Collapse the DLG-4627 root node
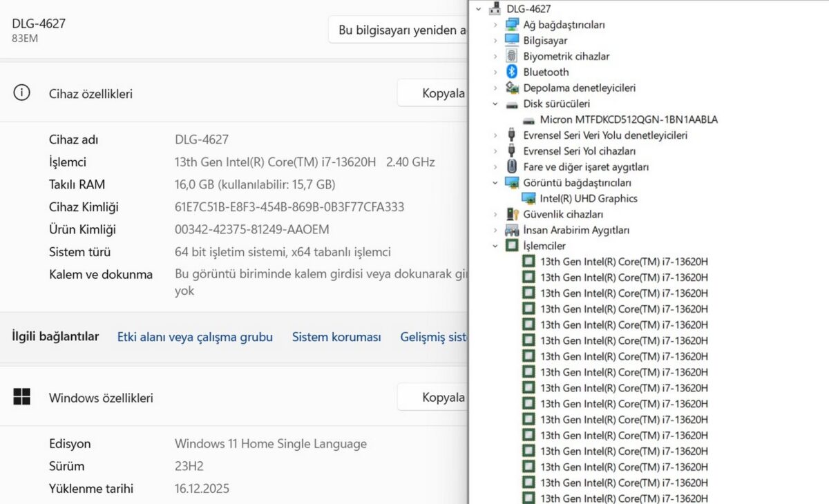Image resolution: width=829 pixels, height=504 pixels. pyautogui.click(x=479, y=9)
